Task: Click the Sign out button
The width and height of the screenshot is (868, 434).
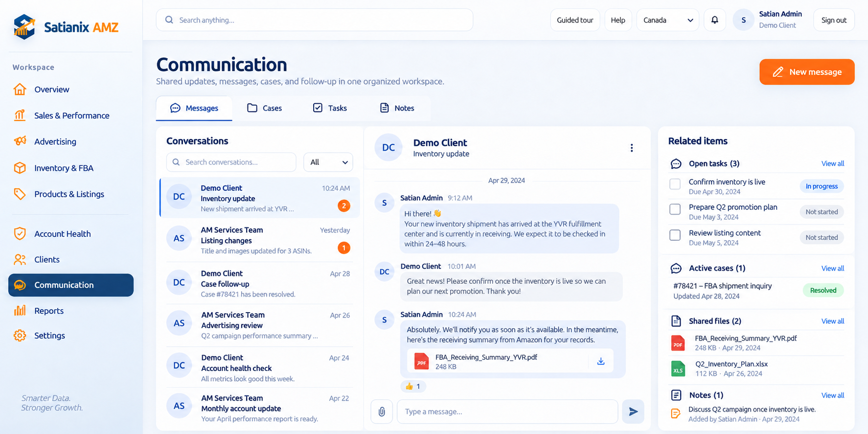Action: 834,20
